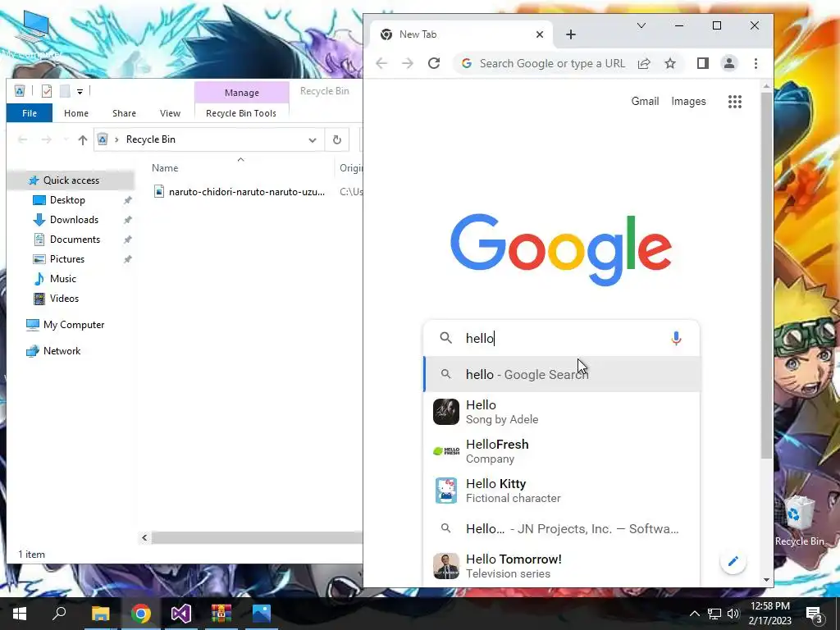Open Recycle Bin Tools tab
Image resolution: width=840 pixels, height=630 pixels.
click(x=241, y=113)
